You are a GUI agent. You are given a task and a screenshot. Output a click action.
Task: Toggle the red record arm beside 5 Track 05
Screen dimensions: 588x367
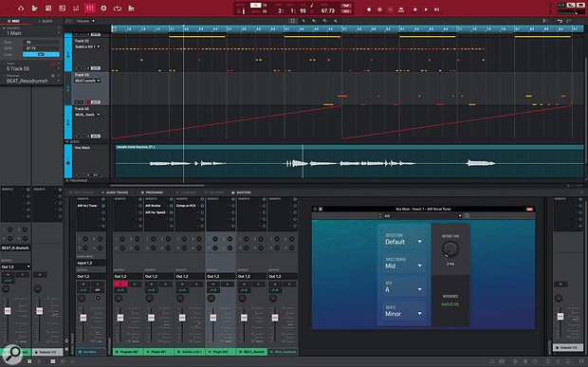(53, 64)
